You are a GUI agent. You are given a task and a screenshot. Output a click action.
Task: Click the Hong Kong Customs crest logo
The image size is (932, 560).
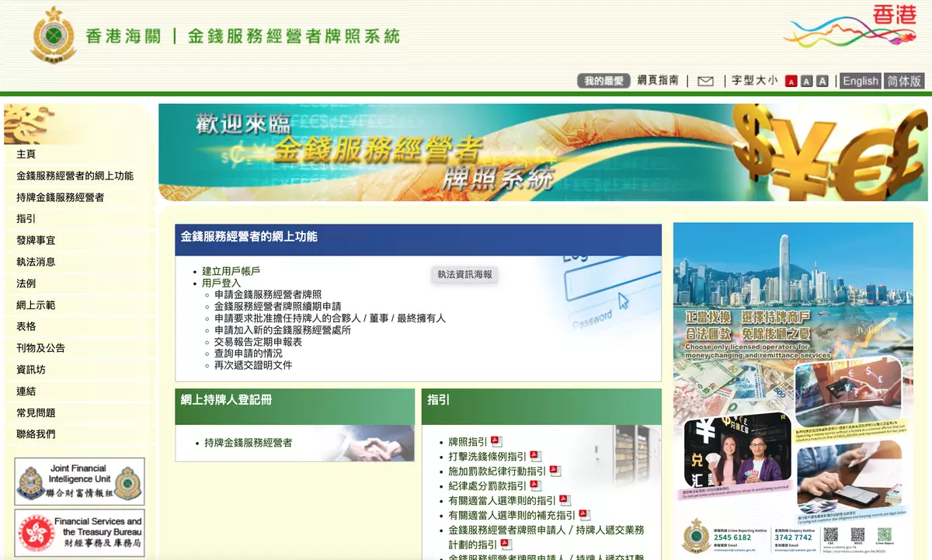54,36
